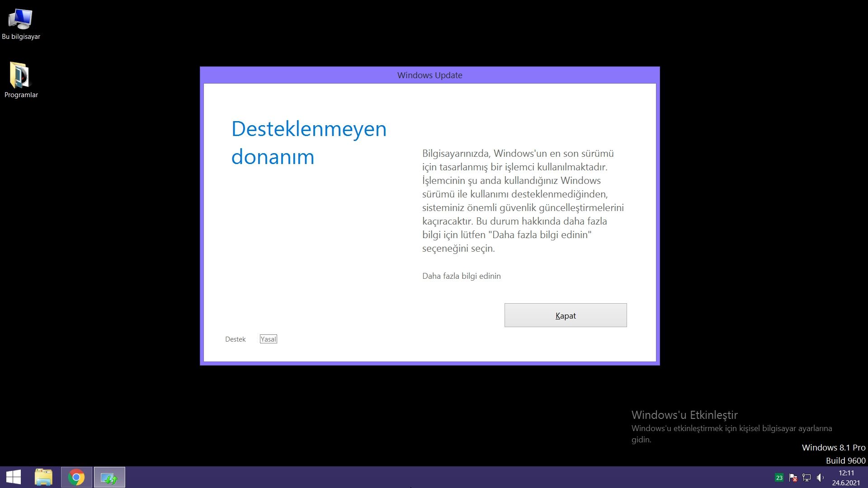Image resolution: width=868 pixels, height=488 pixels.
Task: Click the Windows'u Etkinleştir watermark text
Action: tap(684, 415)
